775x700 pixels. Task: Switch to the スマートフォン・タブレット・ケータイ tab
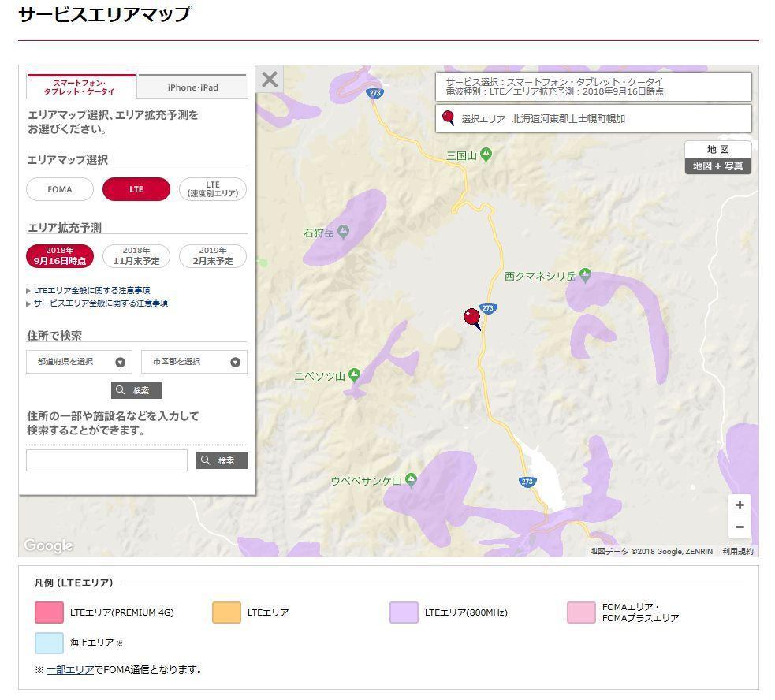click(81, 87)
